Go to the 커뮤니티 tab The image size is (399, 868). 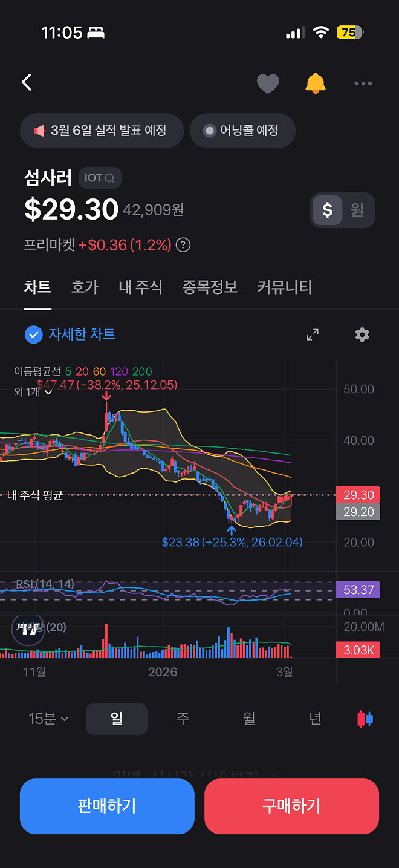[284, 287]
